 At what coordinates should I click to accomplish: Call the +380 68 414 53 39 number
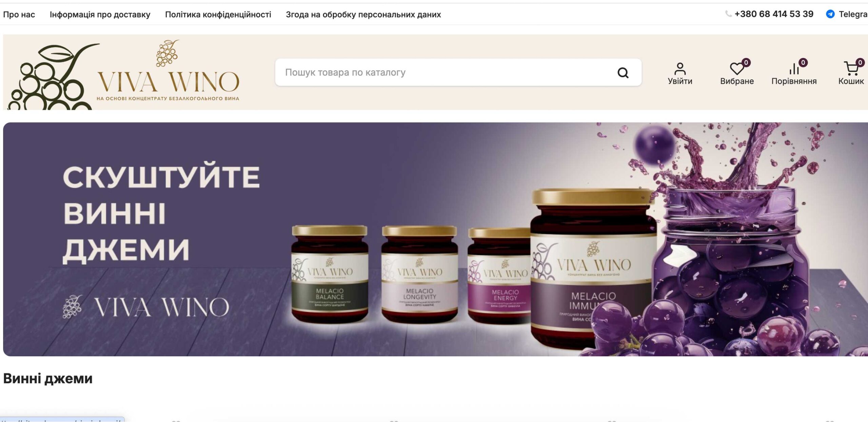pyautogui.click(x=774, y=14)
